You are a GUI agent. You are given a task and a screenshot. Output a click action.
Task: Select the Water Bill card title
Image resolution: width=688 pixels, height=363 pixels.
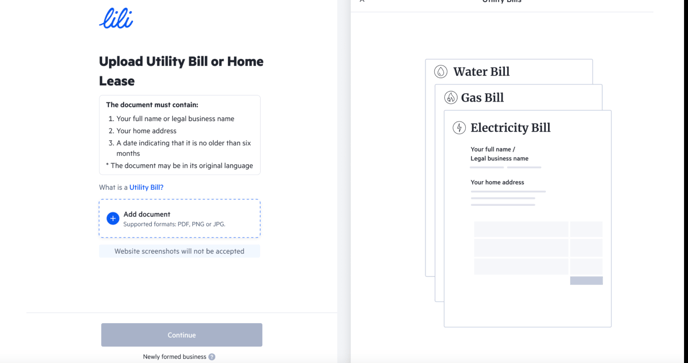[x=481, y=72]
